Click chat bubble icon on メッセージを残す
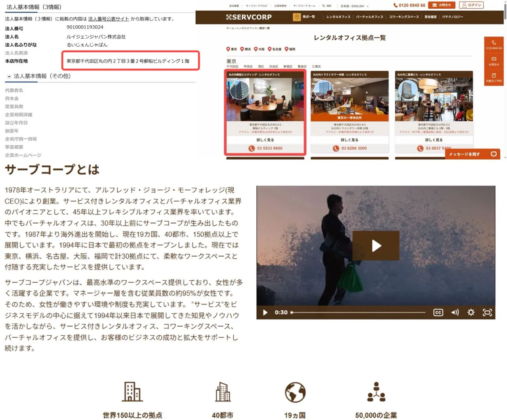The width and height of the screenshot is (507, 420). click(494, 154)
